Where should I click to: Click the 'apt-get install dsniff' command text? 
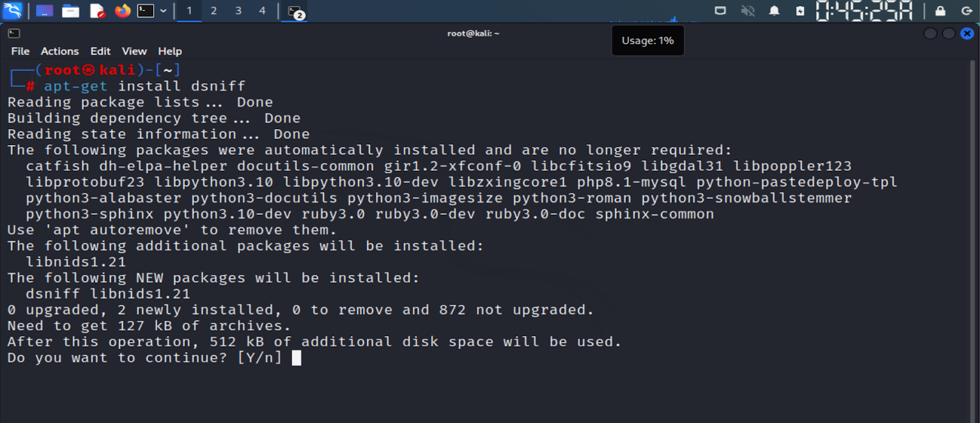pyautogui.click(x=145, y=86)
